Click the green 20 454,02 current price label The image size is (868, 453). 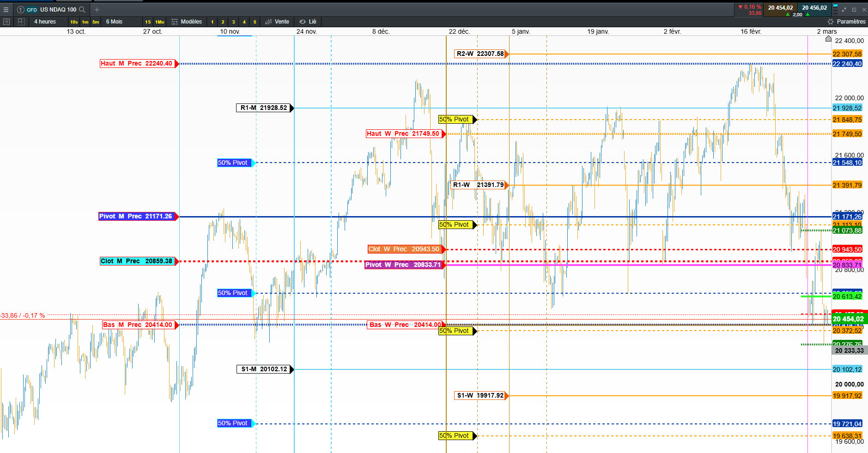[849, 319]
